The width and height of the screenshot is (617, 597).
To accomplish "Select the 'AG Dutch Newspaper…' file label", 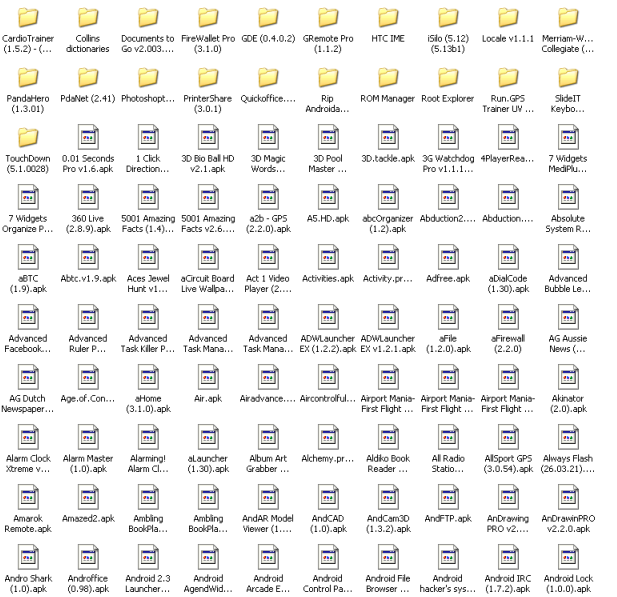I will pyautogui.click(x=28, y=403).
